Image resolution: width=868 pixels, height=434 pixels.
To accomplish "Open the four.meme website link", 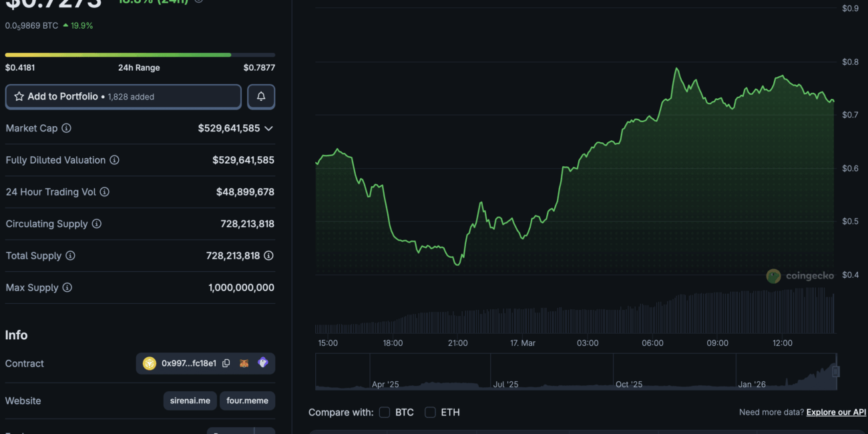I will [247, 401].
